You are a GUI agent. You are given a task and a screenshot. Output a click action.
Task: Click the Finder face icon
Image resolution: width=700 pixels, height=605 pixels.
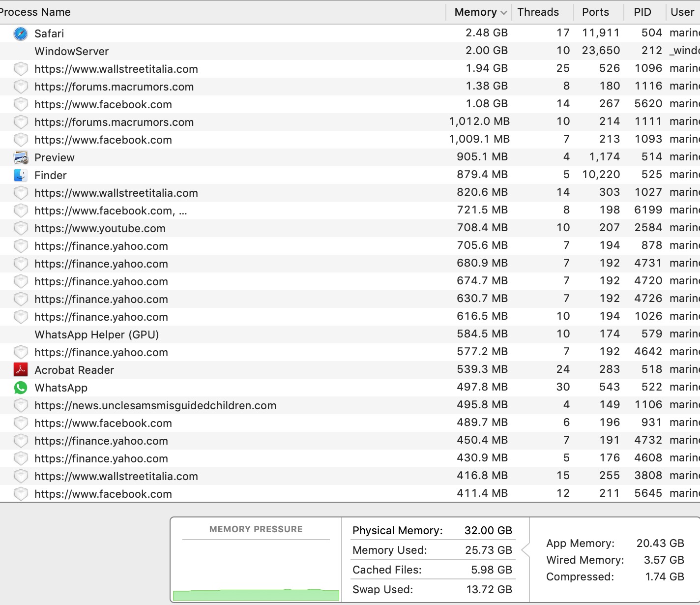coord(21,175)
